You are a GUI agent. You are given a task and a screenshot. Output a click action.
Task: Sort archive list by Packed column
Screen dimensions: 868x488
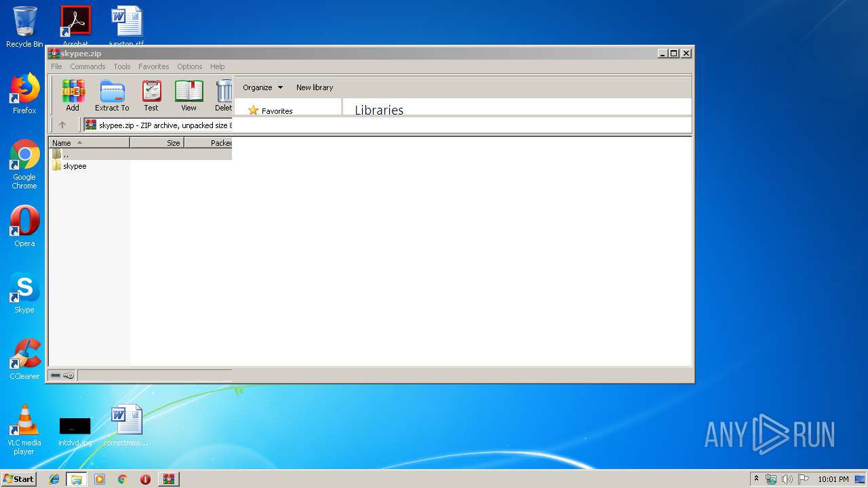[x=208, y=143]
